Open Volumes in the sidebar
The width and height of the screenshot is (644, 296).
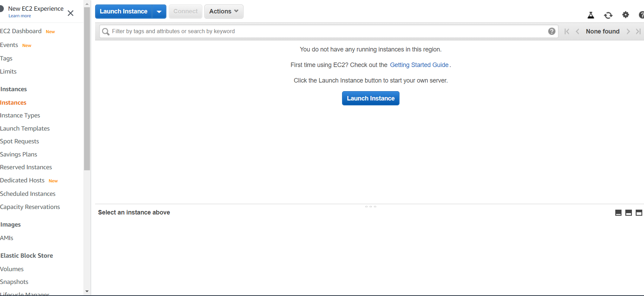12,269
